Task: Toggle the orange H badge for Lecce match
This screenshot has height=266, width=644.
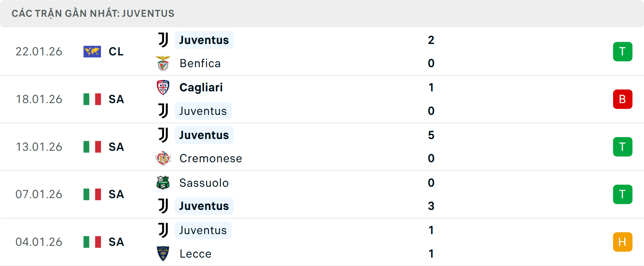Action: click(623, 242)
